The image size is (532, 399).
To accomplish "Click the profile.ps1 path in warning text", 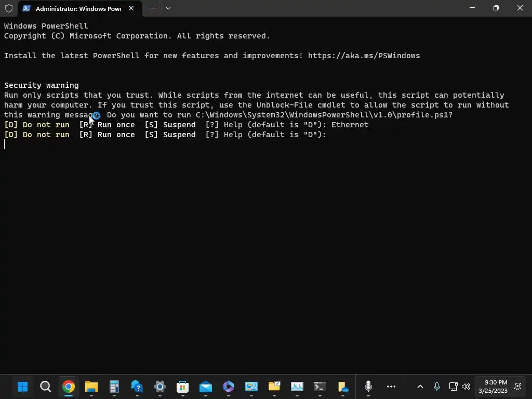I will pos(324,115).
